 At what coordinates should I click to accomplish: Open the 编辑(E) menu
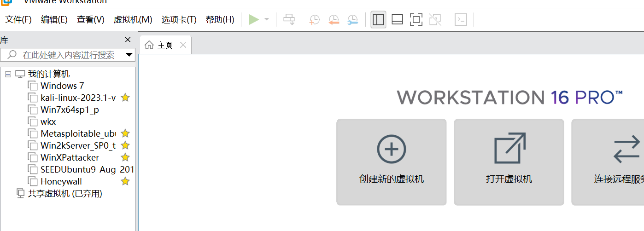(54, 20)
